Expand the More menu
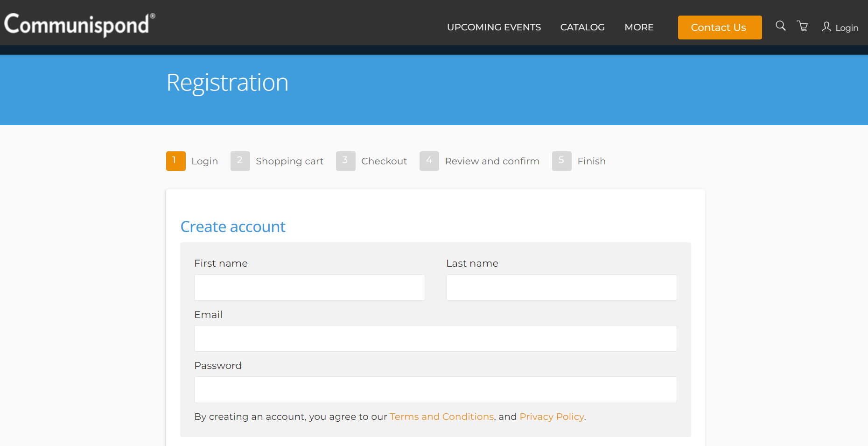 pos(639,28)
